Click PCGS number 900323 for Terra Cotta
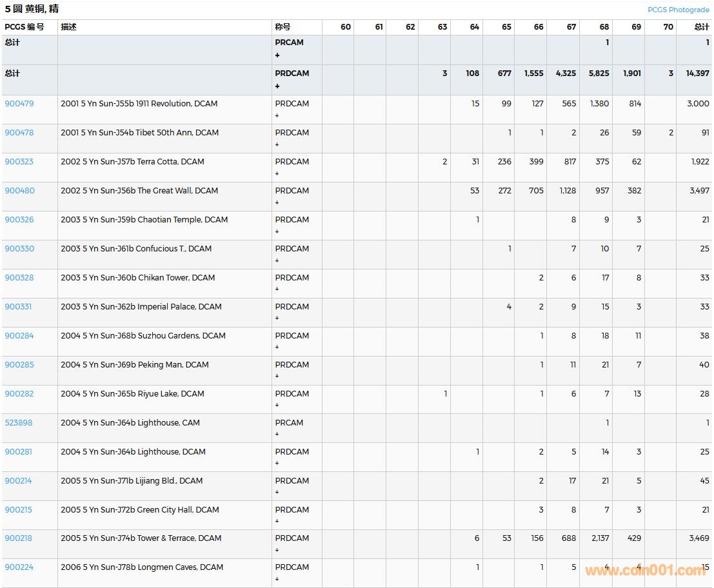Viewport: 714px width, 588px height. coord(19,162)
